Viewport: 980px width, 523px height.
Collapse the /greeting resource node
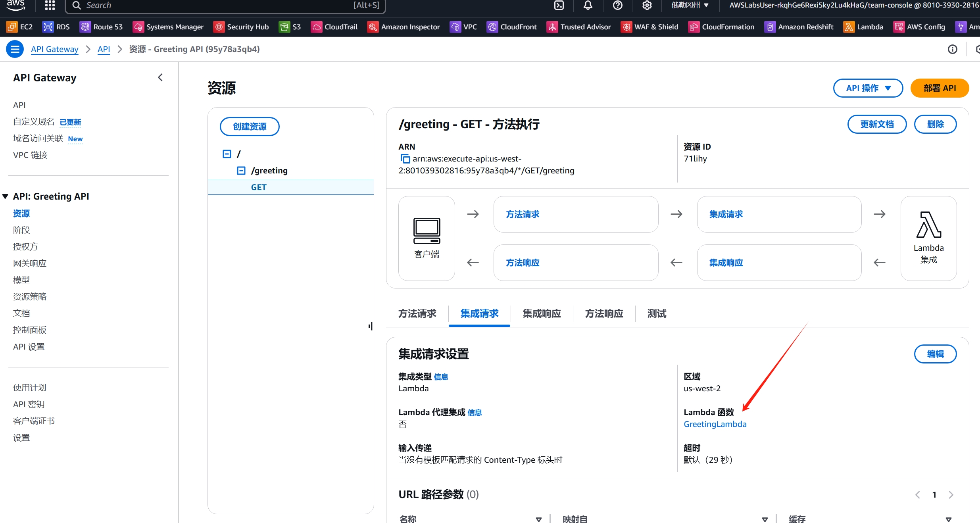241,171
